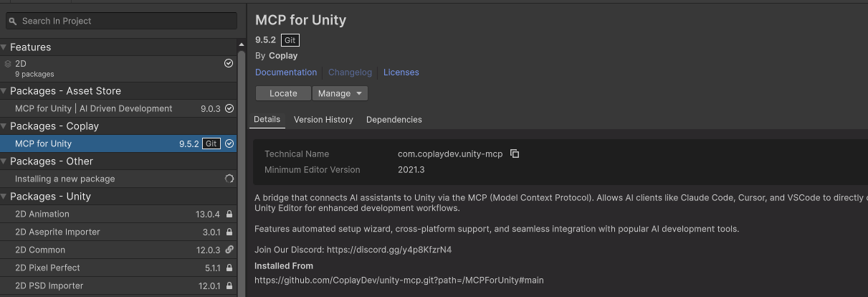868x297 pixels.
Task: Open the Documentation link
Action: (x=286, y=72)
